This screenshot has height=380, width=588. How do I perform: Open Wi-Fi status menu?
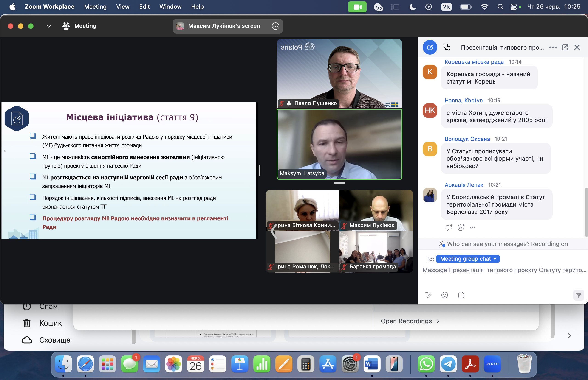click(485, 7)
